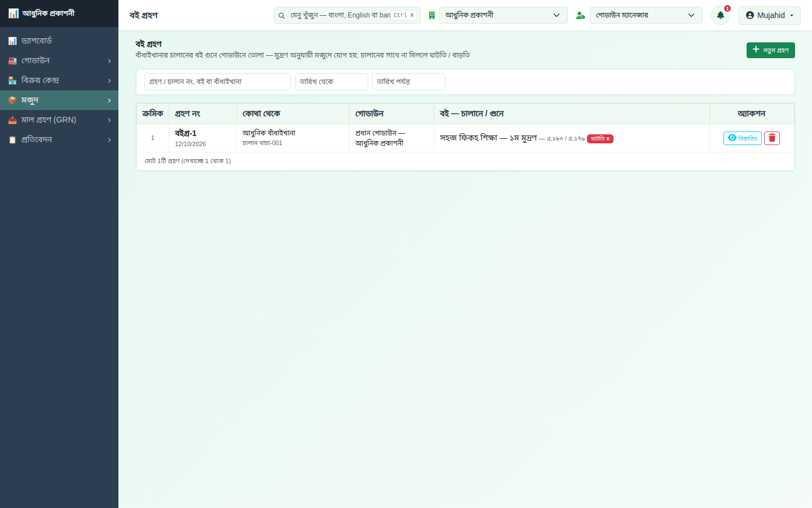
Task: Click the গ্রহণ / চালান নং search filter field
Action: click(218, 82)
